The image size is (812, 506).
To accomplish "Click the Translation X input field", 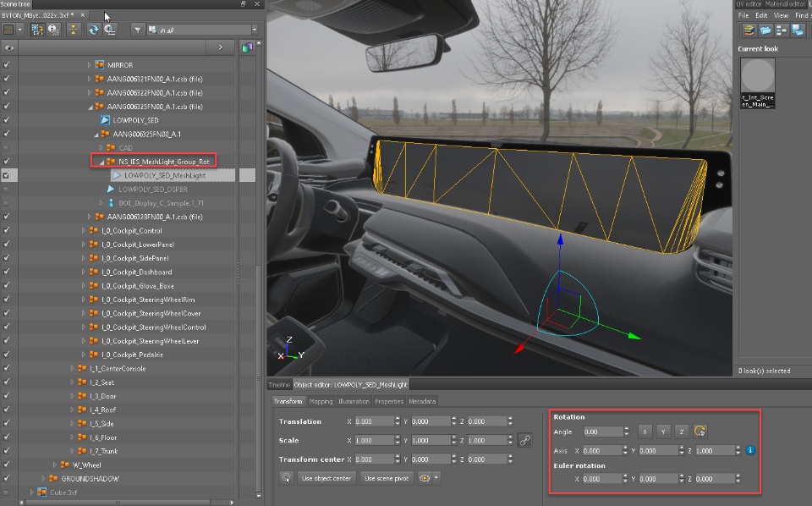I will [373, 421].
